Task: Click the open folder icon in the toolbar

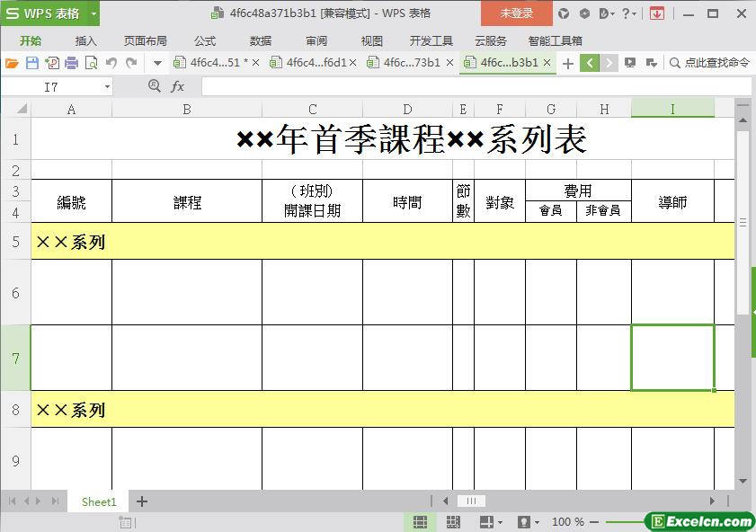Action: point(12,63)
